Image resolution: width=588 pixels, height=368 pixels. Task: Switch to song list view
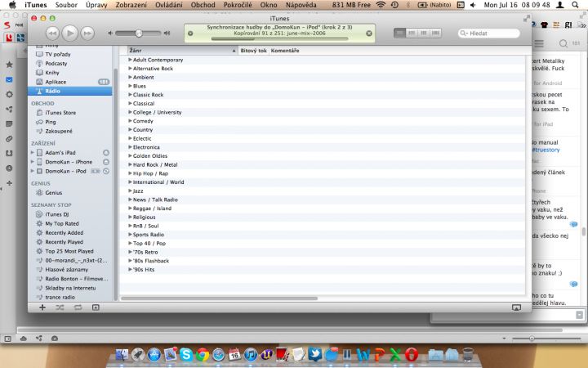[x=399, y=33]
